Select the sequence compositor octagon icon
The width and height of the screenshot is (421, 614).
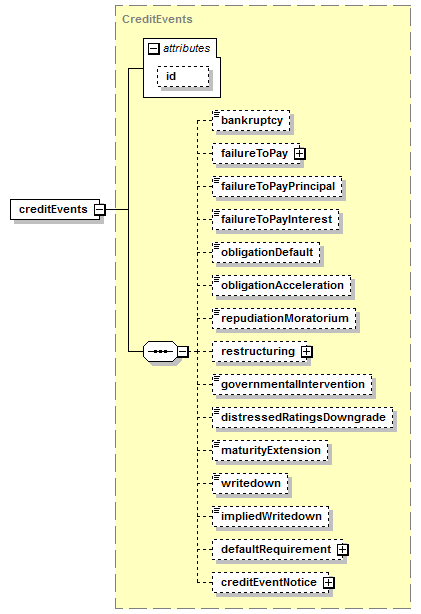click(x=161, y=352)
